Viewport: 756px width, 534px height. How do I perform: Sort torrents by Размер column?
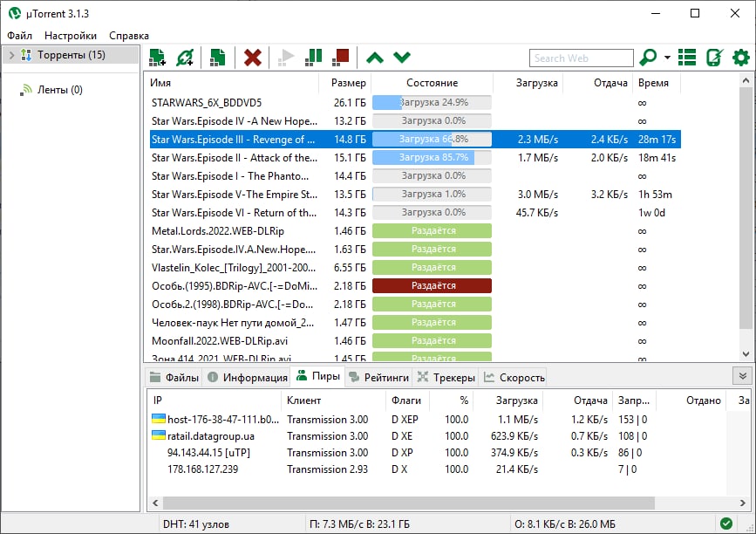345,83
